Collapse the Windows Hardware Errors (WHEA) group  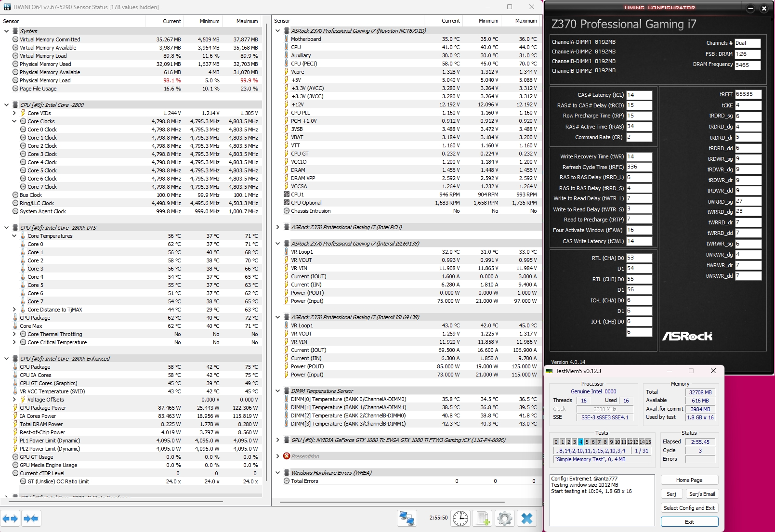pos(277,473)
